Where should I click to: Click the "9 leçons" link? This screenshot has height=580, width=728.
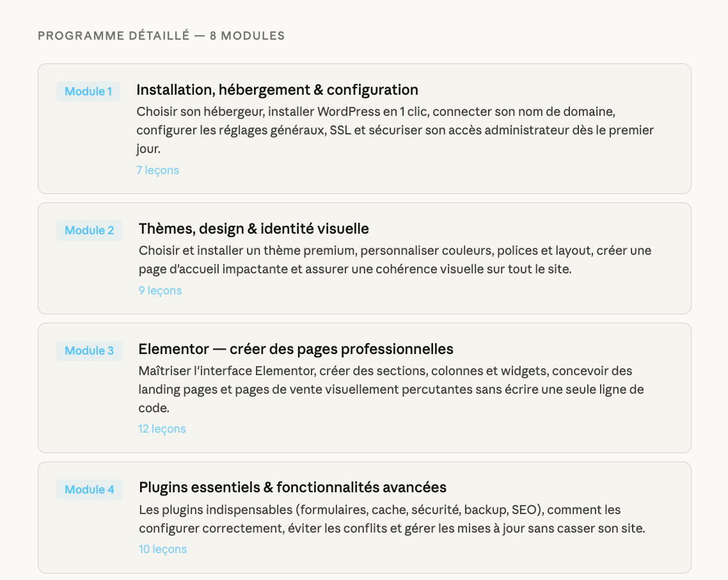[x=160, y=291]
